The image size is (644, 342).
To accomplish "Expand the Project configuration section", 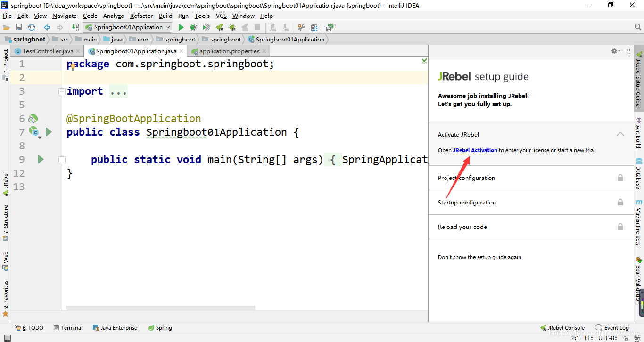I will tap(531, 178).
